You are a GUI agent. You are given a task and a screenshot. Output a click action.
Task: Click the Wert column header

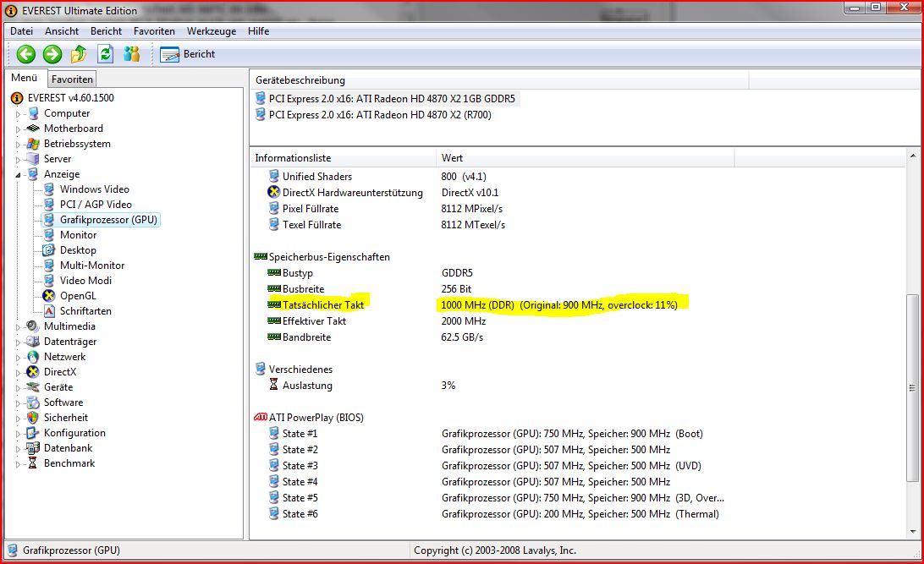(586, 158)
